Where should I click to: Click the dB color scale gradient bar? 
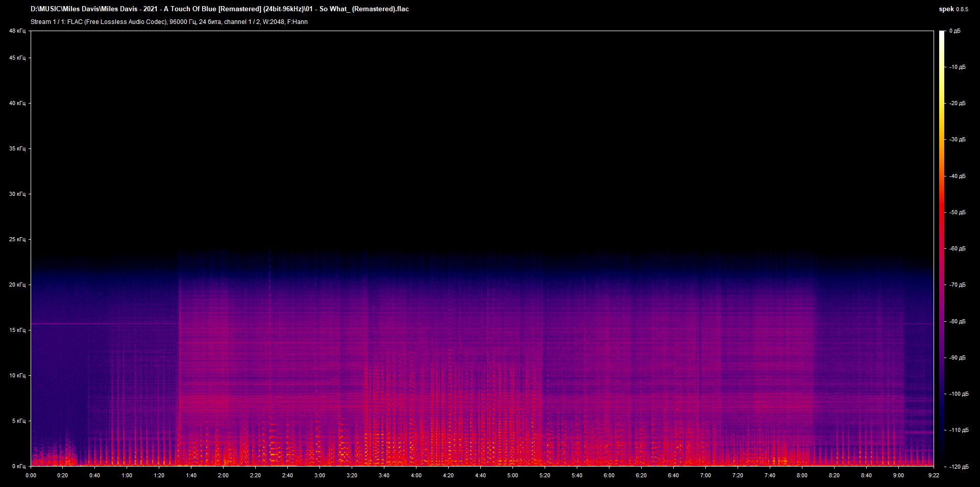tap(942, 249)
